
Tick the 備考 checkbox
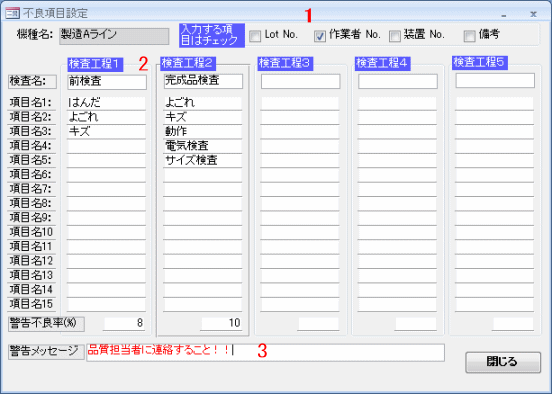[469, 36]
